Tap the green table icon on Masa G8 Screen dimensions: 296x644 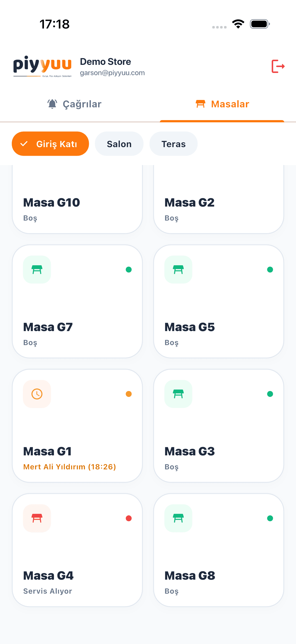[x=178, y=518]
